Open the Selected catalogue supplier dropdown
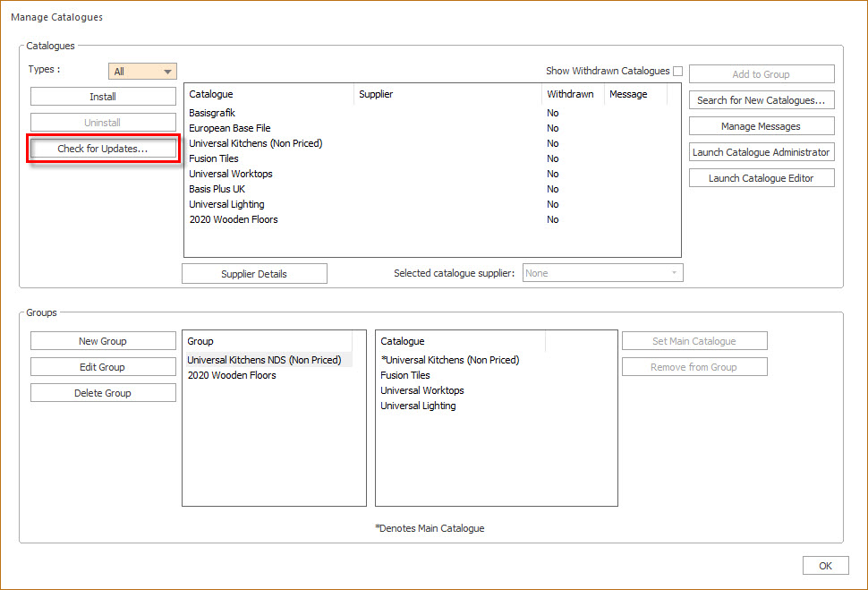The image size is (868, 590). click(601, 272)
